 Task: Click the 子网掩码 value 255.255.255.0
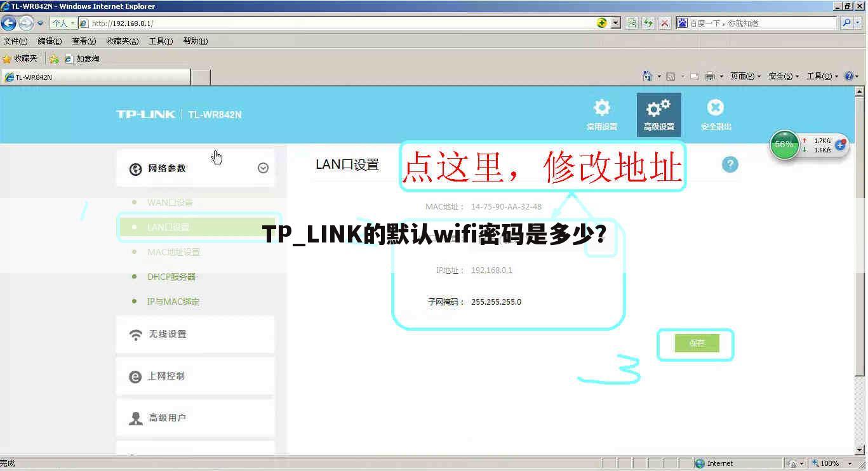(x=496, y=302)
